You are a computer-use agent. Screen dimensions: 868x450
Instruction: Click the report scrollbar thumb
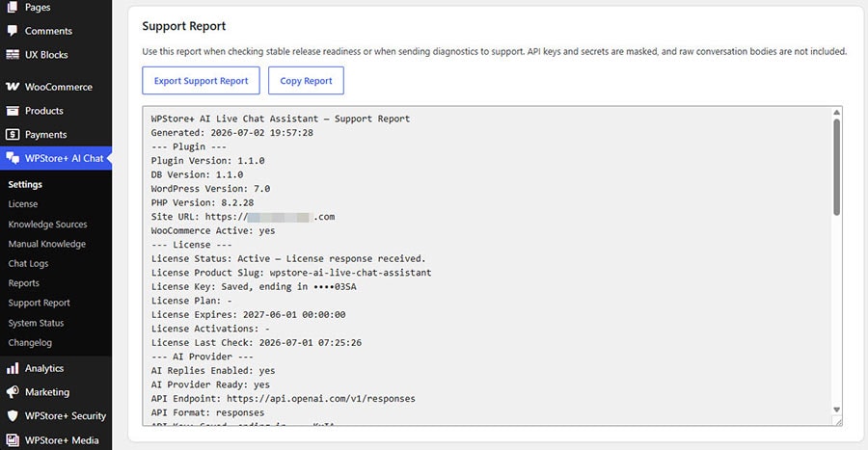836,167
